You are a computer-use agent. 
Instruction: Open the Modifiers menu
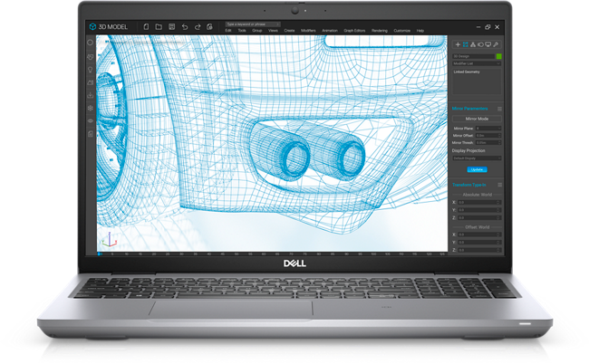coord(310,30)
